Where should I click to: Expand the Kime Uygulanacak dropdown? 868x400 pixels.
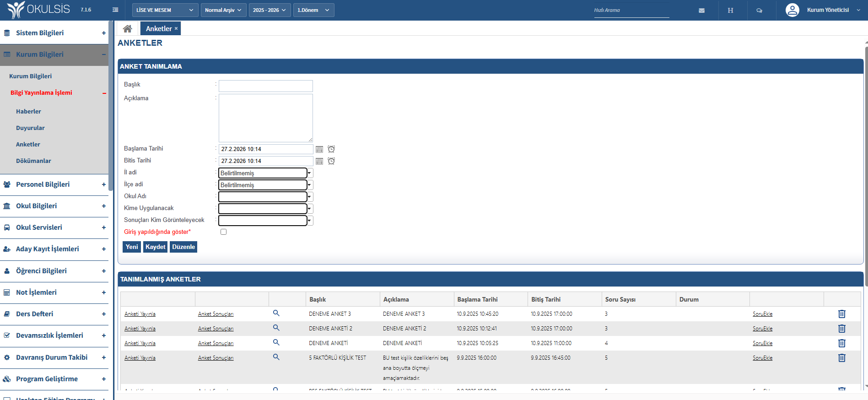pyautogui.click(x=265, y=209)
